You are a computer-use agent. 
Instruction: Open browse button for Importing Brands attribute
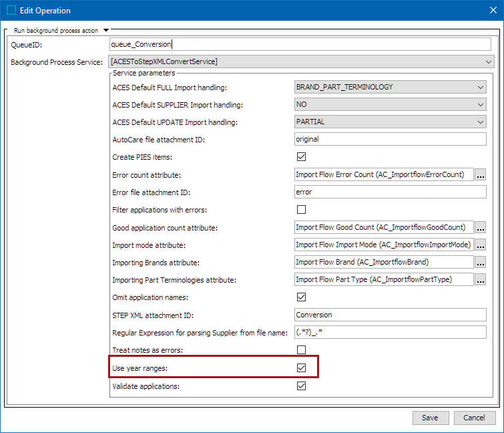pyautogui.click(x=480, y=262)
